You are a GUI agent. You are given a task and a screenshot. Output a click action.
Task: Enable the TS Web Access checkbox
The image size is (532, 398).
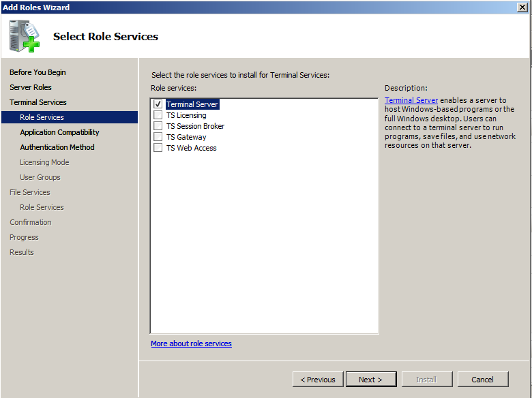tap(158, 147)
